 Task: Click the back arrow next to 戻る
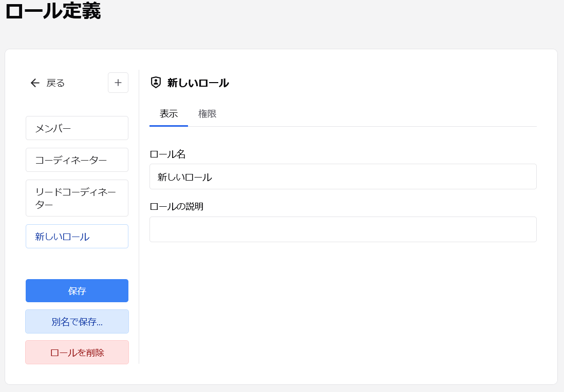[x=34, y=83]
